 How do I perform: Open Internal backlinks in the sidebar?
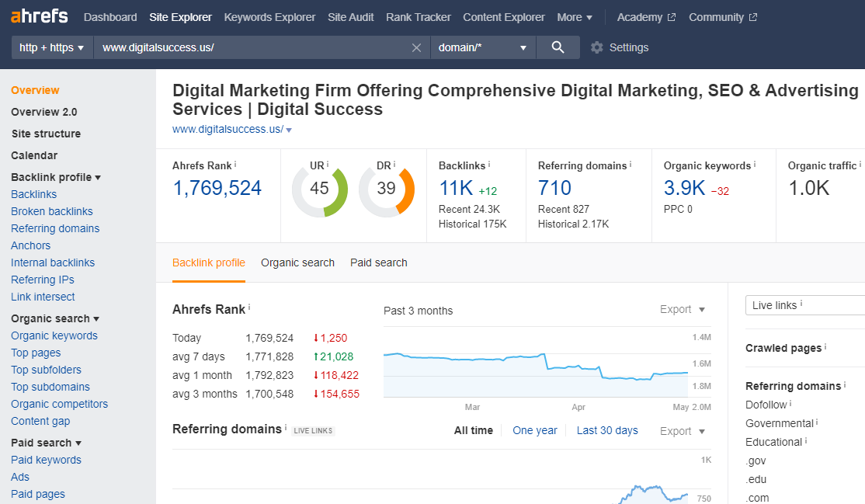[52, 262]
